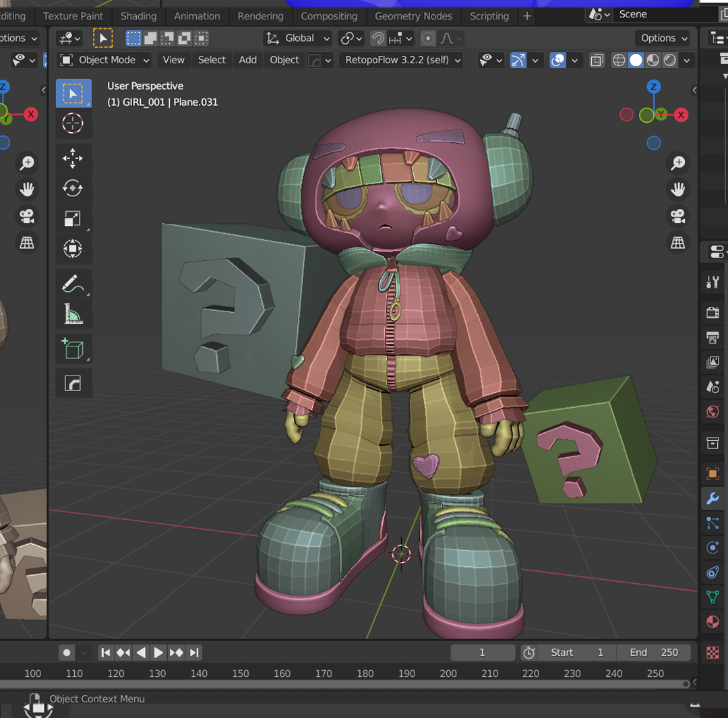Open snapping options dropdown
The image size is (728, 718).
400,38
